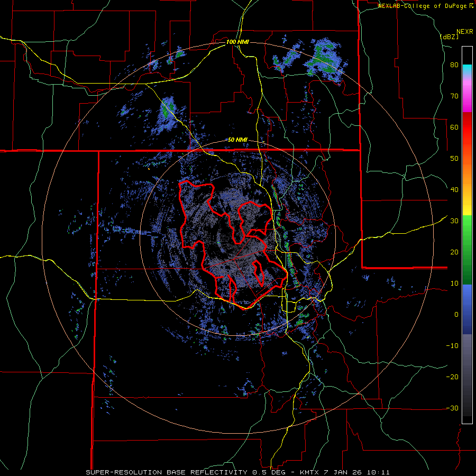476x476 pixels.
Task: Click the 60 value on the dBZ scale
Action: click(x=454, y=127)
